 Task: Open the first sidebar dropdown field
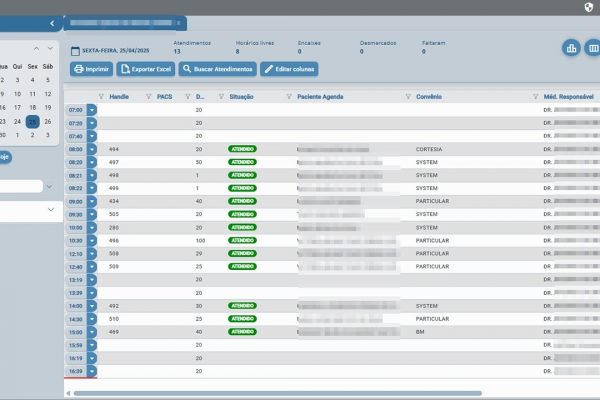click(x=21, y=186)
